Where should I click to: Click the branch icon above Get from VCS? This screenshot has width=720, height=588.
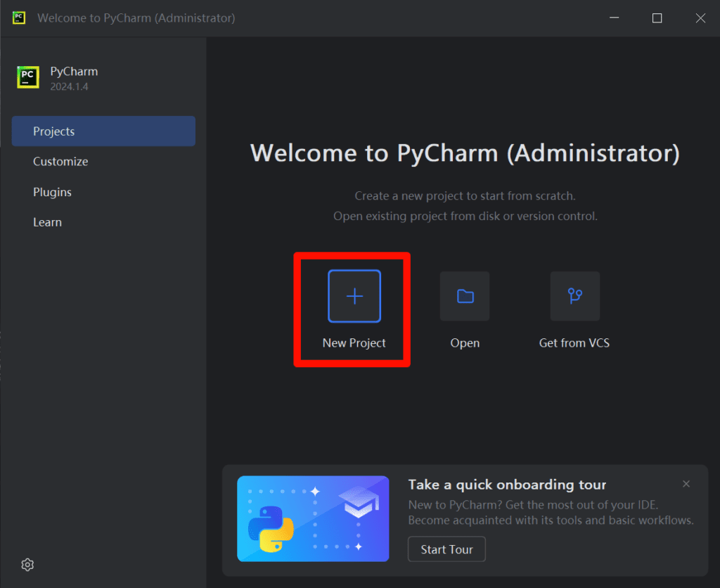(x=574, y=295)
